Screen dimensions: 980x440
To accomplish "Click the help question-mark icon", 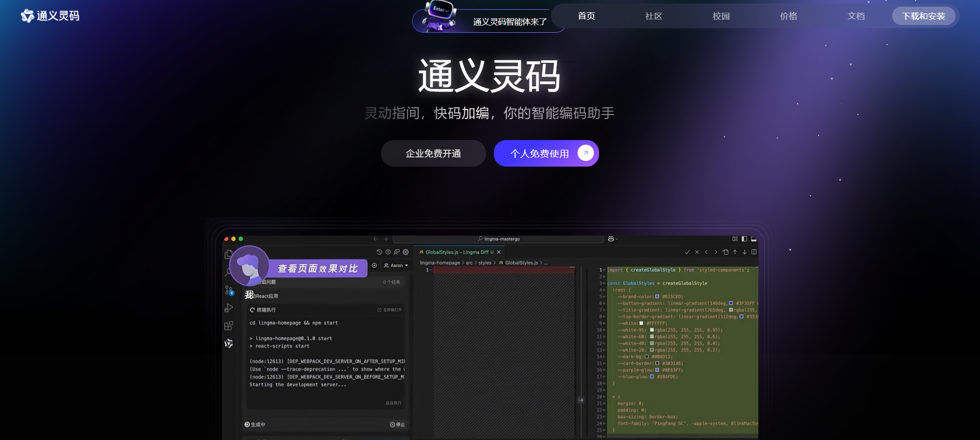I will (x=388, y=252).
